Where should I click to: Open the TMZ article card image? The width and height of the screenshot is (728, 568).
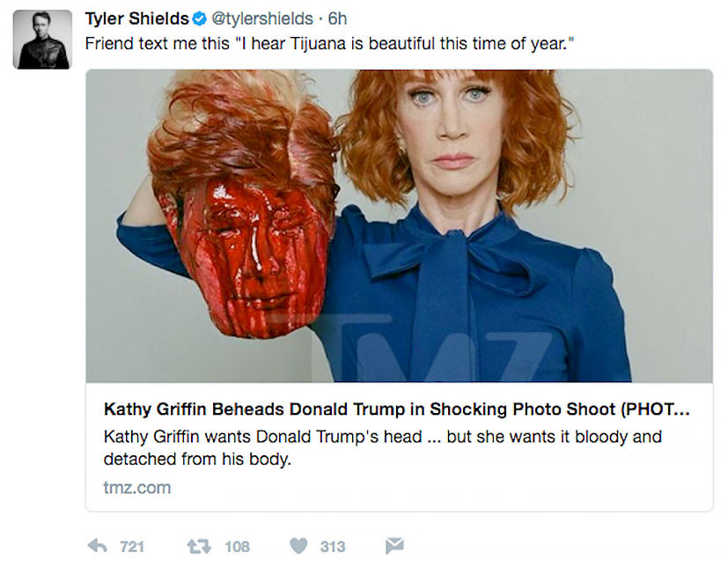[x=400, y=226]
